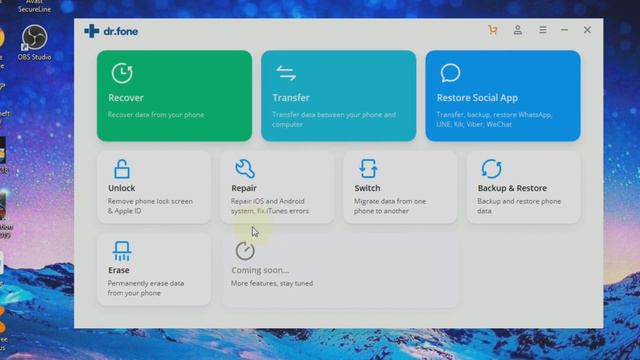Viewport: 640px width, 360px height.
Task: Click 'Transfer data between your phone' description
Action: 334,120
